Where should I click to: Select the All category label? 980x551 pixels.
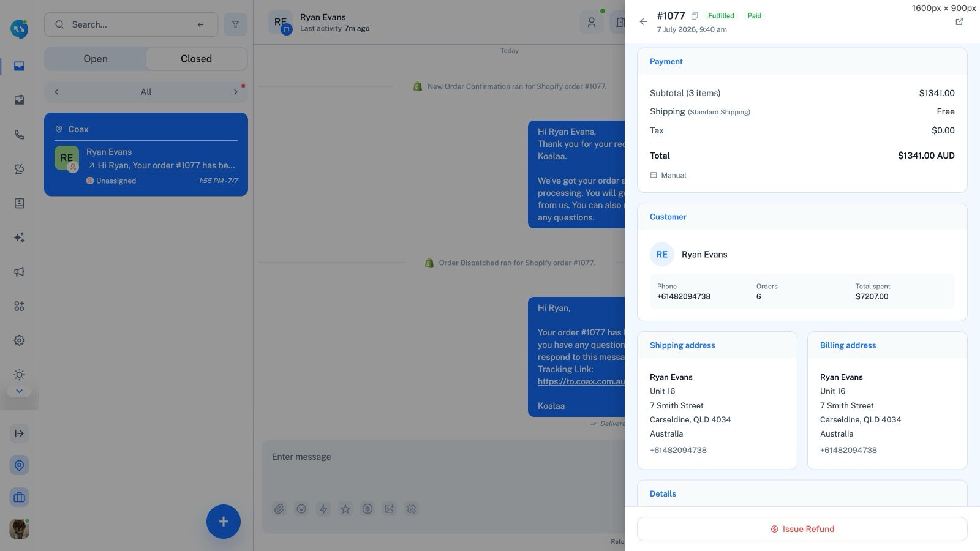[x=146, y=92]
